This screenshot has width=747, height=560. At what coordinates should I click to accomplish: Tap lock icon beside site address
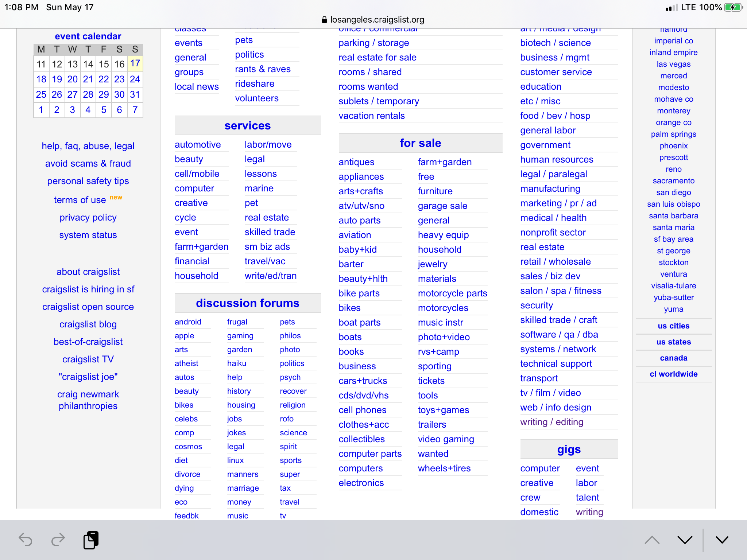tap(324, 20)
